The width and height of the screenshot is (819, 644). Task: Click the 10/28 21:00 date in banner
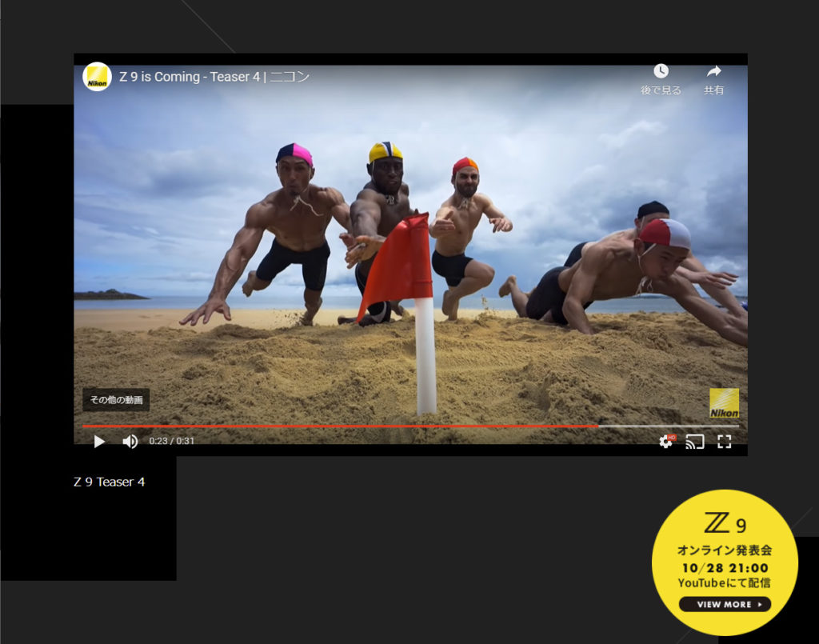(x=725, y=568)
